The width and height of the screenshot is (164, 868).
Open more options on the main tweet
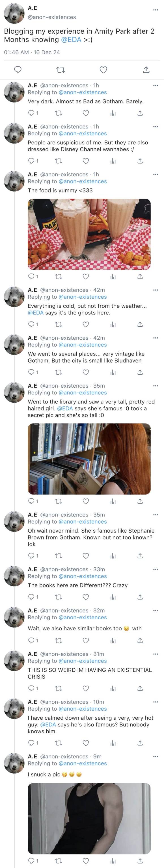[x=155, y=10]
